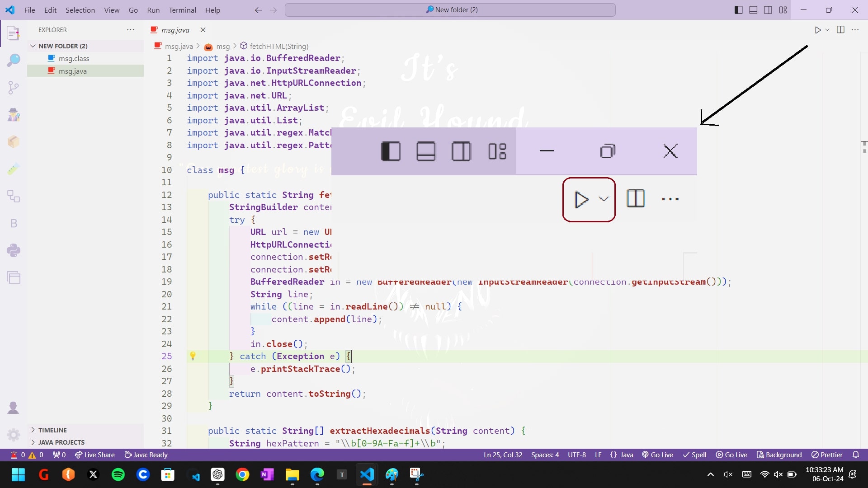Image resolution: width=868 pixels, height=488 pixels.
Task: Select msg.class in the Explorer tree
Action: [74, 58]
